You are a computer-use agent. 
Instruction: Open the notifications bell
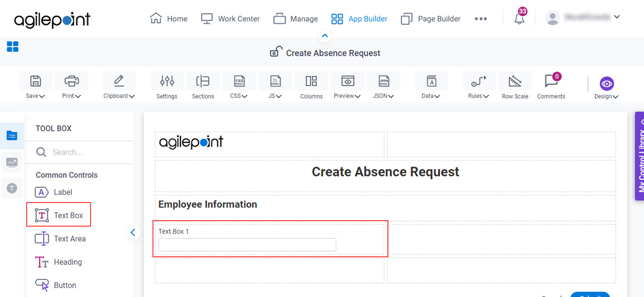click(519, 19)
